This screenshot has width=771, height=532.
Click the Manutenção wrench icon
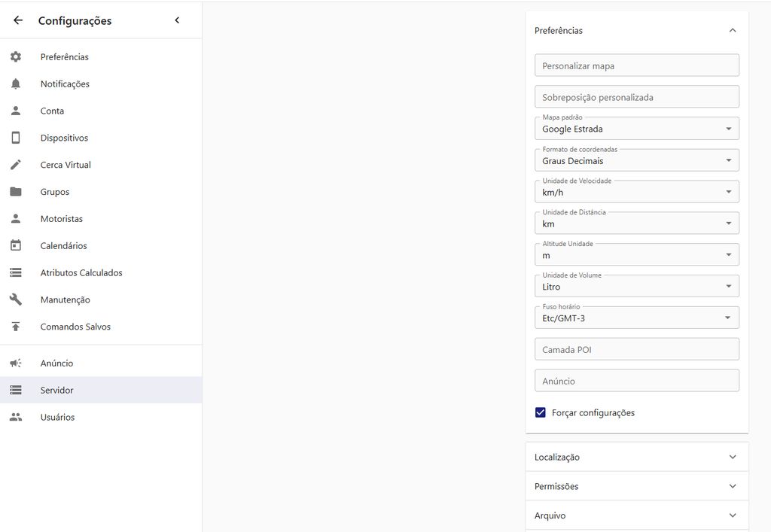(x=16, y=299)
